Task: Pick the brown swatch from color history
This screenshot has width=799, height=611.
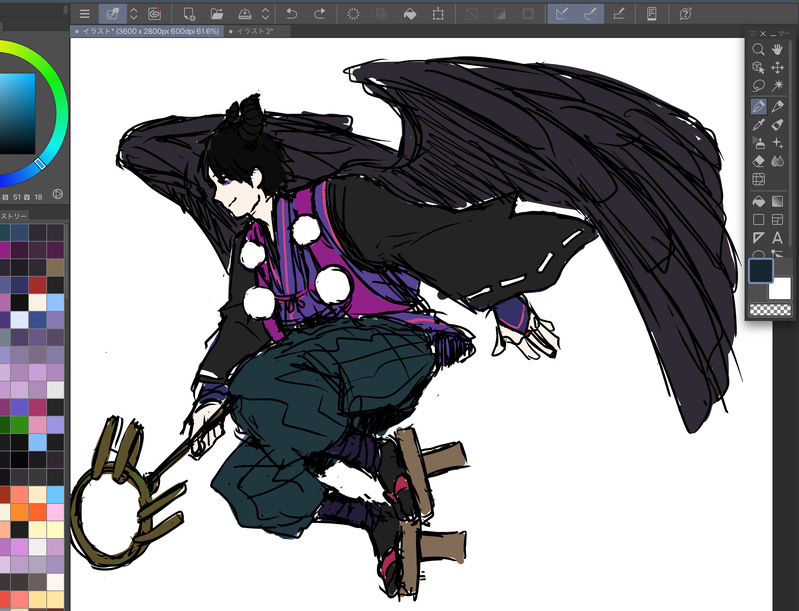Action: point(55,267)
